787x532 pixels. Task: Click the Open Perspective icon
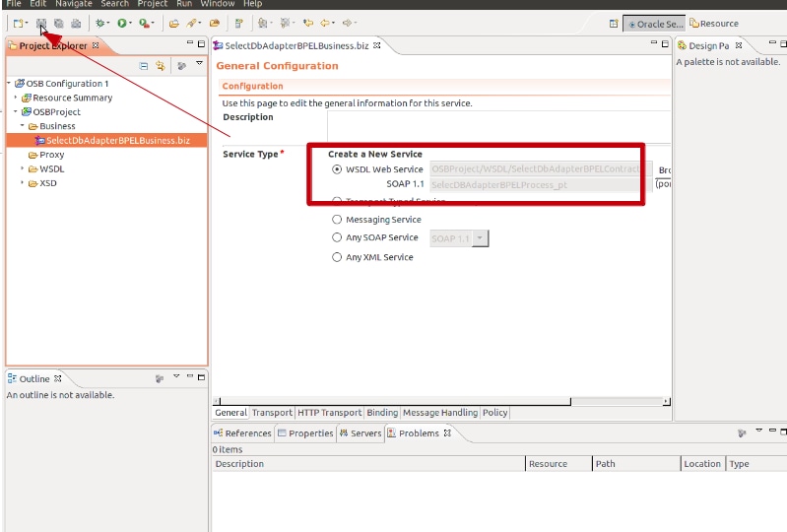point(614,24)
